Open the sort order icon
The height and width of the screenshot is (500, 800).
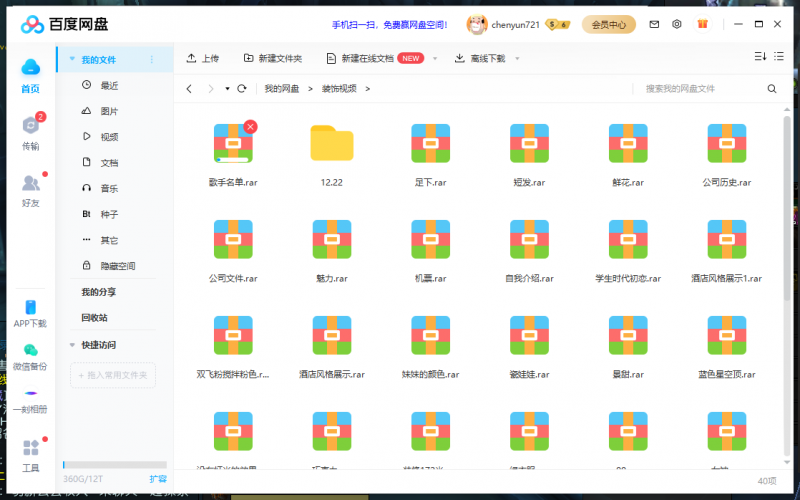pyautogui.click(x=759, y=58)
